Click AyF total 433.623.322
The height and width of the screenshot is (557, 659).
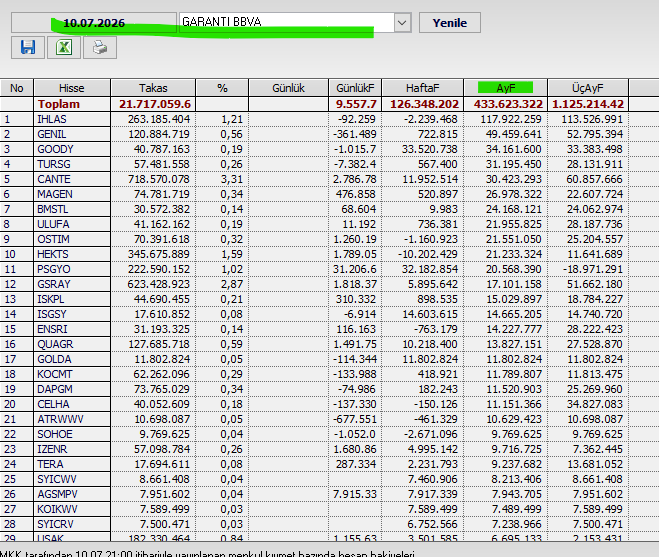(x=508, y=104)
